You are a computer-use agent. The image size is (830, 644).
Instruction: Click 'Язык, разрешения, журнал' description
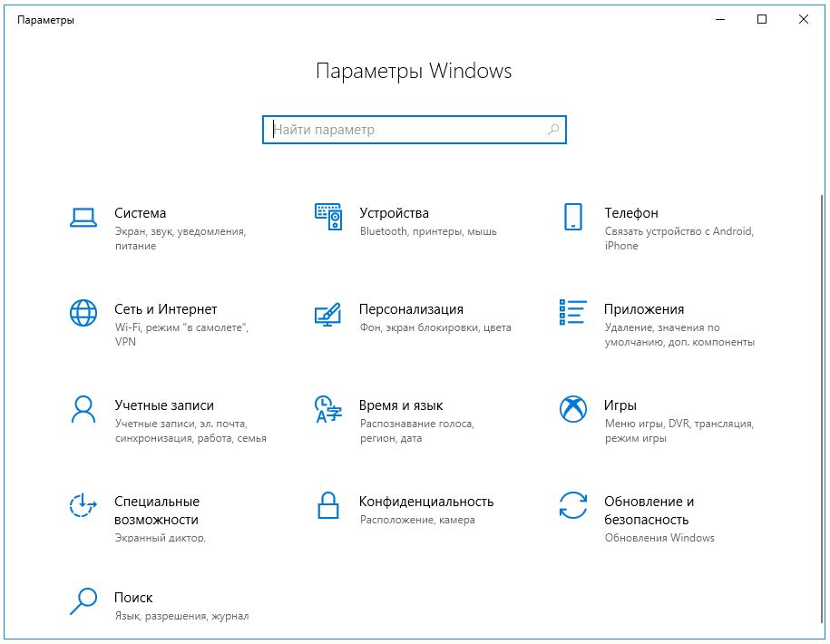(x=181, y=616)
